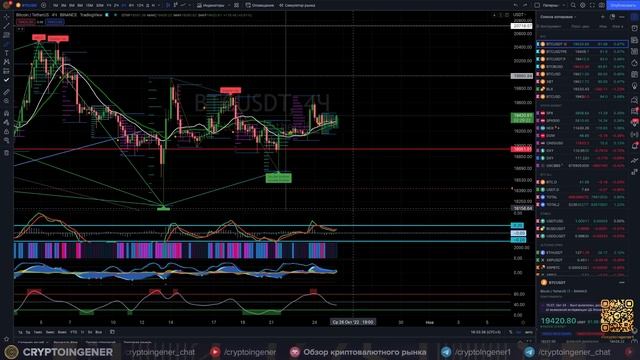The image size is (640, 360).
Task: Sort watchlist by 'Посл. цена' column
Action: (x=580, y=27)
